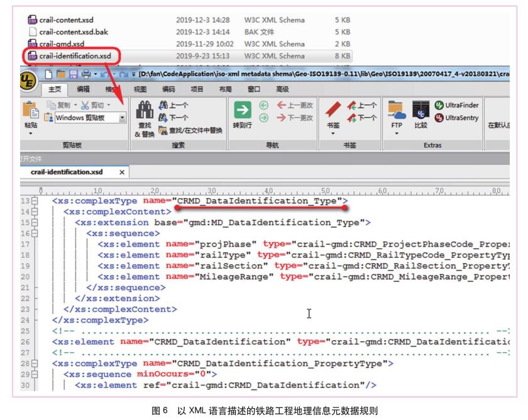The height and width of the screenshot is (420, 528).
Task: Click the column ruler above the code
Action: pos(265,191)
